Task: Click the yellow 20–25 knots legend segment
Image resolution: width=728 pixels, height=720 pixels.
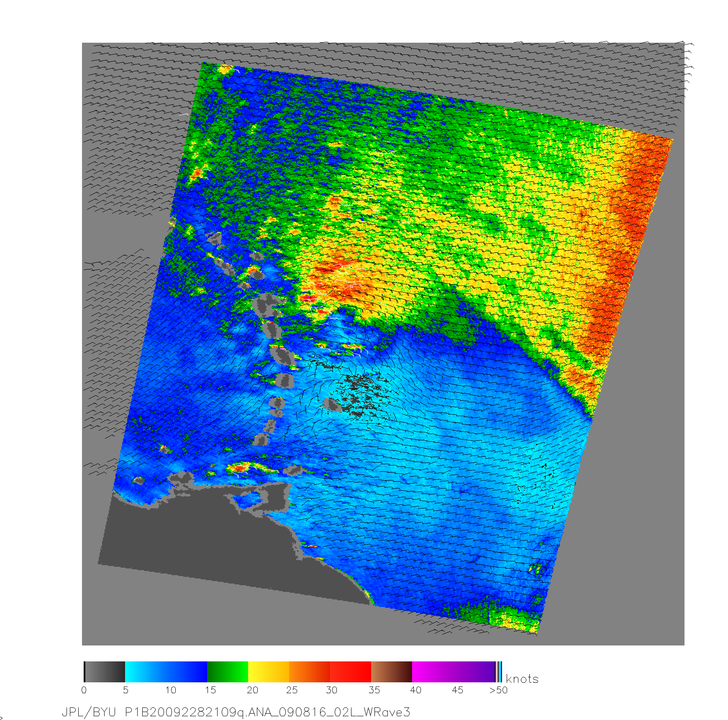Action: (x=269, y=672)
